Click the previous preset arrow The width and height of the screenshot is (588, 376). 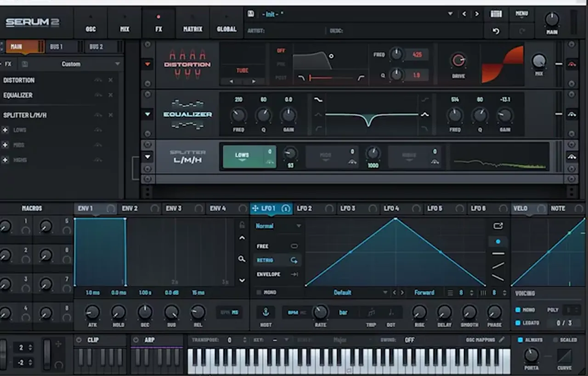tap(464, 14)
